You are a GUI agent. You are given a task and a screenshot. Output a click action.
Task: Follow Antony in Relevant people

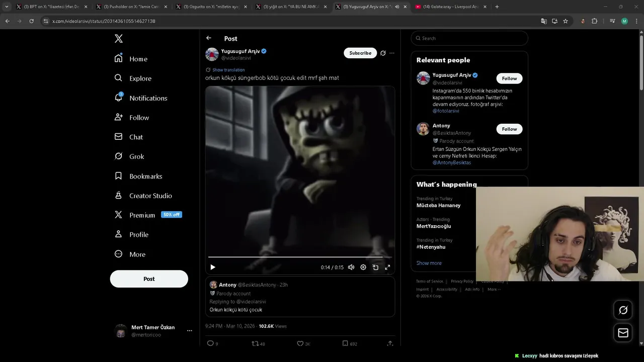(x=509, y=129)
